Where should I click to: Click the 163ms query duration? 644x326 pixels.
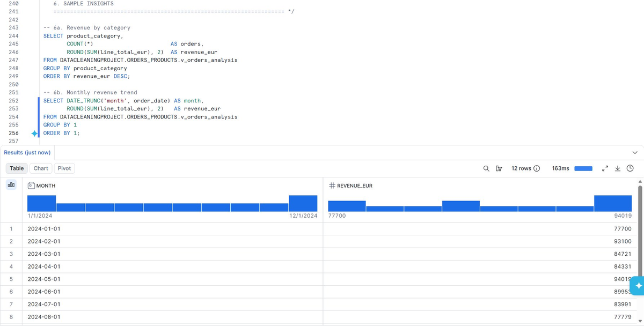[x=560, y=168]
